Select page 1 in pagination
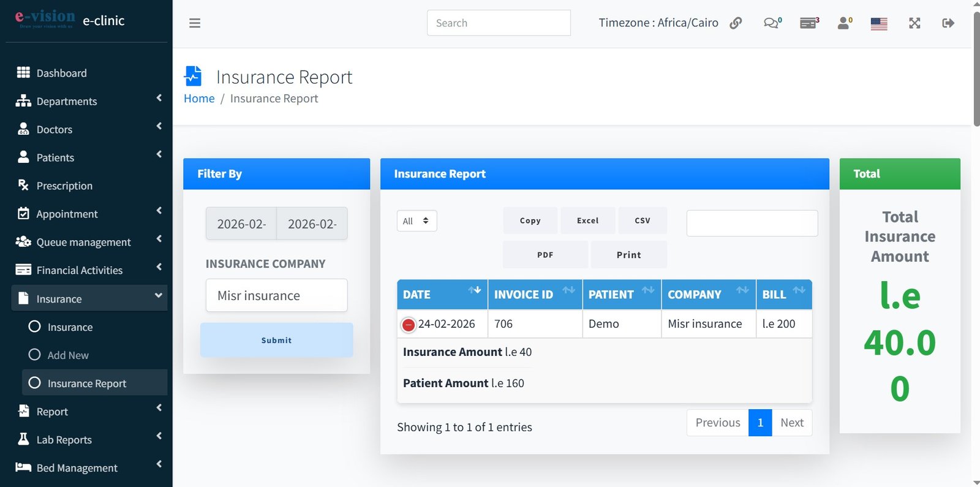The width and height of the screenshot is (980, 487). (x=760, y=423)
